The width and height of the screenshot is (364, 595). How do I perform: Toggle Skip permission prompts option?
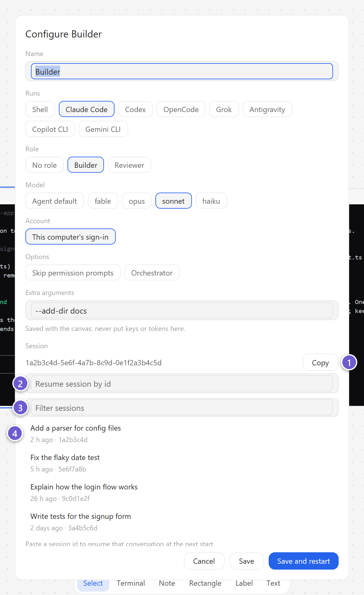click(x=73, y=273)
